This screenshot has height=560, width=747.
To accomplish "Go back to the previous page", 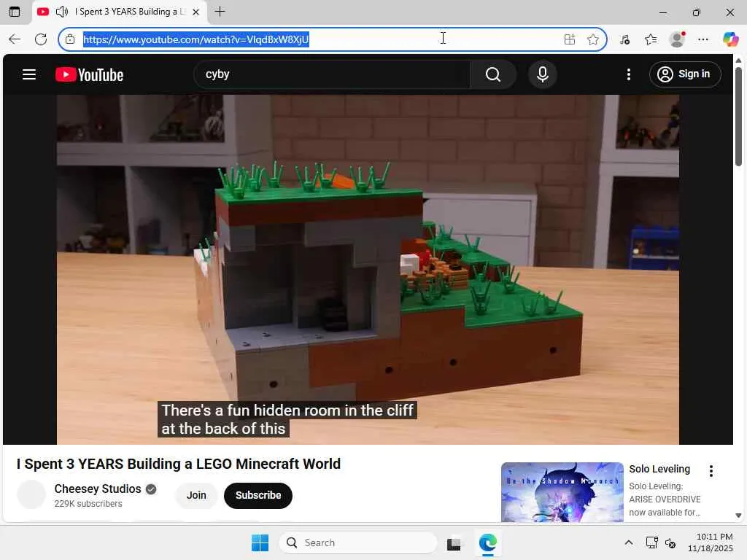I will 15,39.
